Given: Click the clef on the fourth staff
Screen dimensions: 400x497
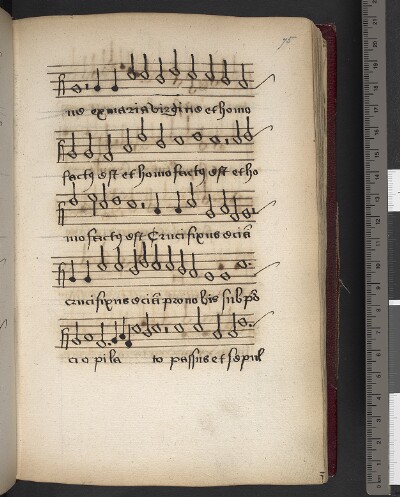Looking at the screenshot, I should [62, 275].
